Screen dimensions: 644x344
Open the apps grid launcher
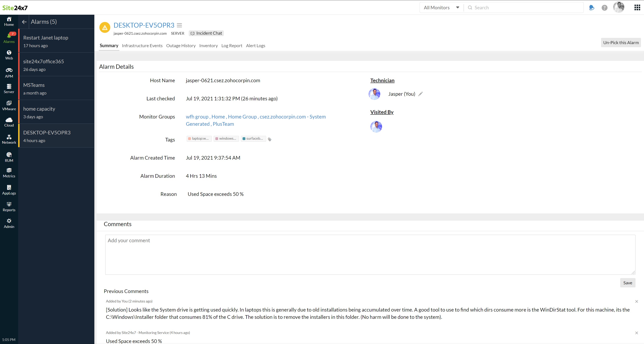coord(637,7)
